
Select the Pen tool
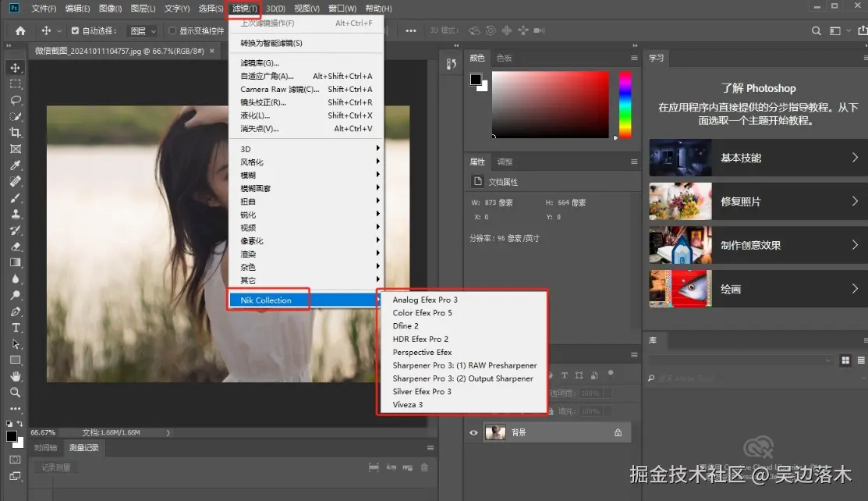16,311
